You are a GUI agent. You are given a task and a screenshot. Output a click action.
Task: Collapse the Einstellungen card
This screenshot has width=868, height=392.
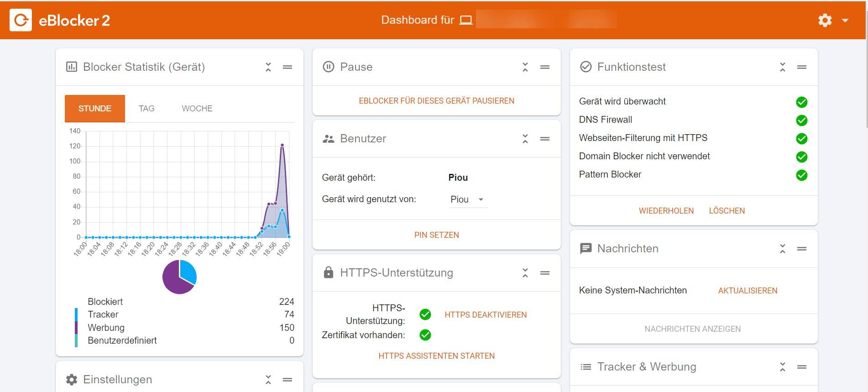coord(268,380)
